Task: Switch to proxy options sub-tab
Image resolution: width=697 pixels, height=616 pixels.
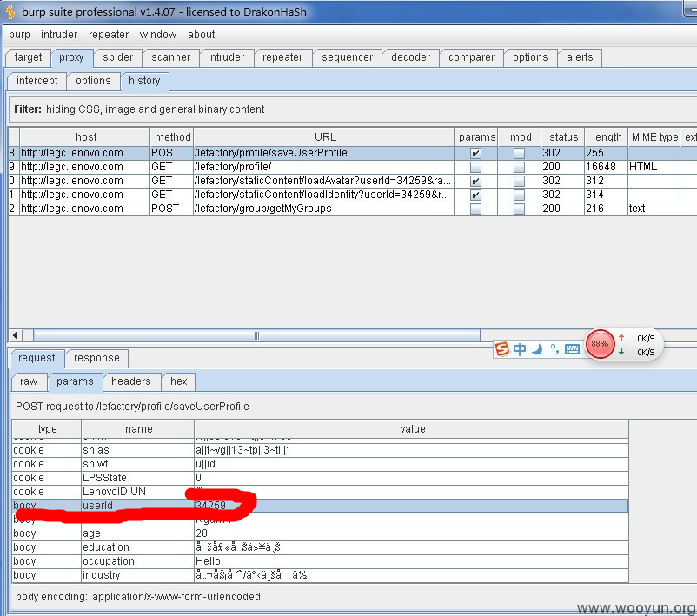Action: pos(93,81)
